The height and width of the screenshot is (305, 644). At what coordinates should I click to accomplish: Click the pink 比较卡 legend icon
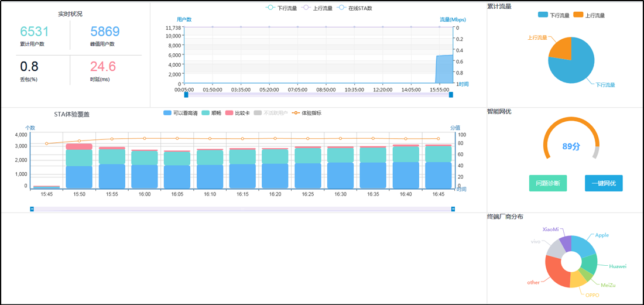(x=229, y=113)
